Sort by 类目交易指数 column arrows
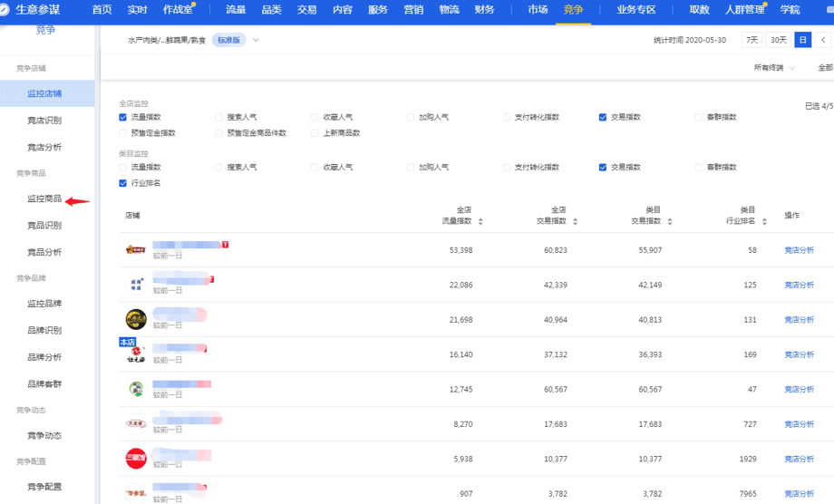 (670, 221)
